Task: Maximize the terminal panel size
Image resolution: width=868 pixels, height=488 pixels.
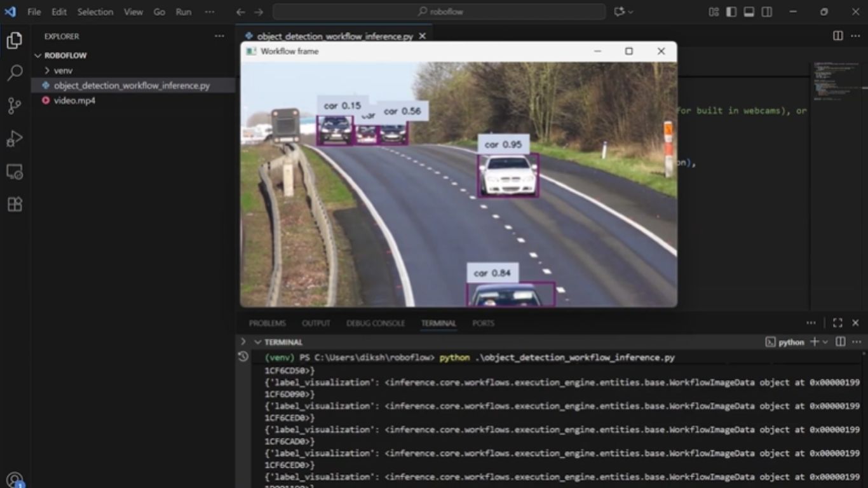Action: click(837, 323)
